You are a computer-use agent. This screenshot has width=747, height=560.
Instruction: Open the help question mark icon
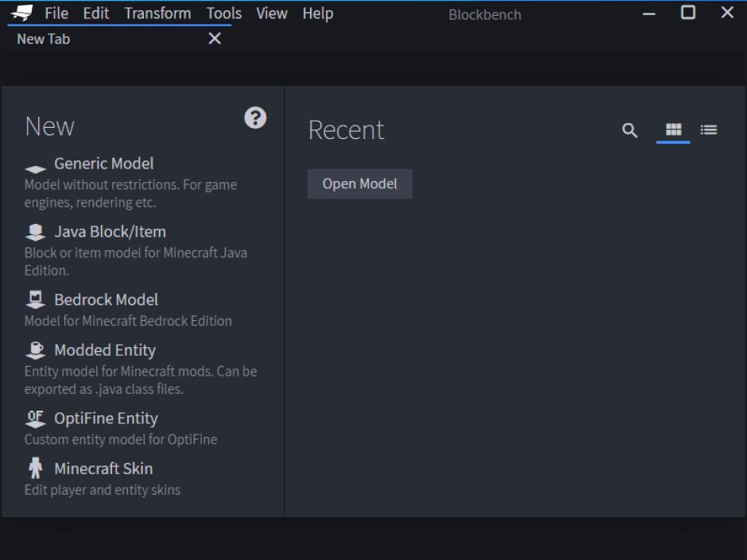(255, 118)
